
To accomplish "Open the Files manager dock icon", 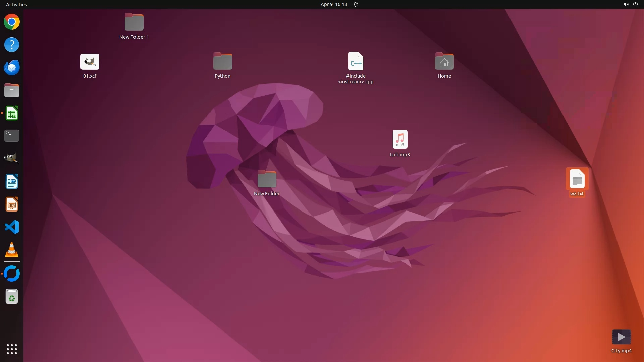I will click(x=12, y=90).
